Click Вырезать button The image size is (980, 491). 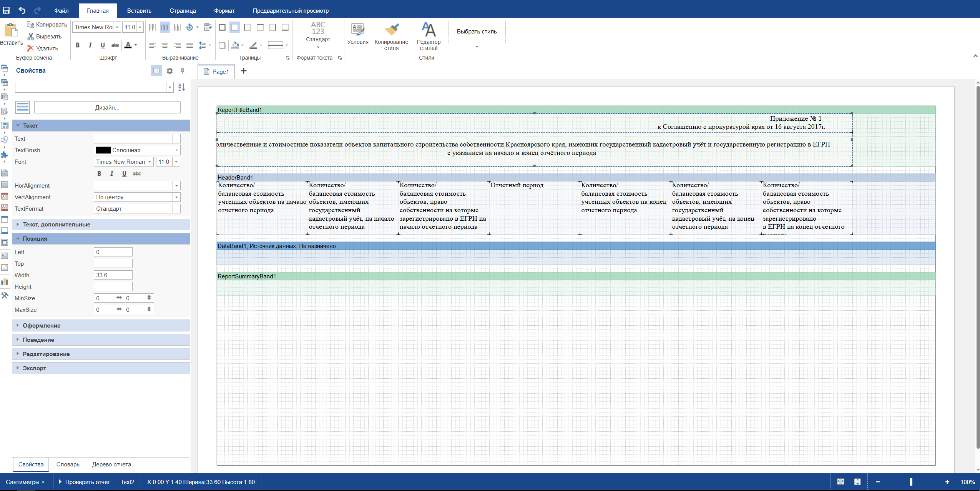44,37
